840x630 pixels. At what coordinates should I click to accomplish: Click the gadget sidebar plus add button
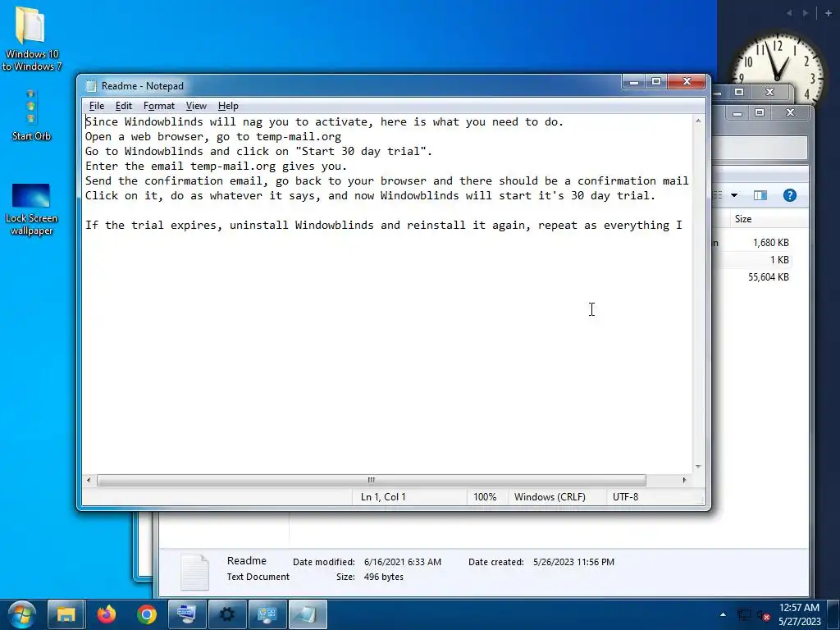pos(829,13)
